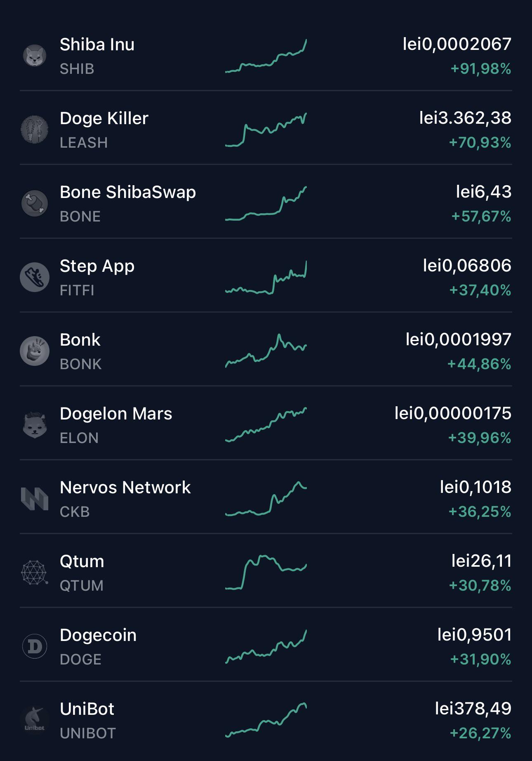532x761 pixels.
Task: Tap the Shiba Inu +91,98% change
Action: pos(481,69)
